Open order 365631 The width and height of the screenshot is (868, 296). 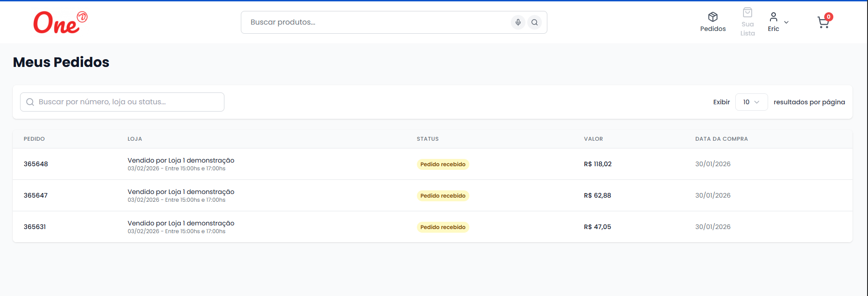35,227
